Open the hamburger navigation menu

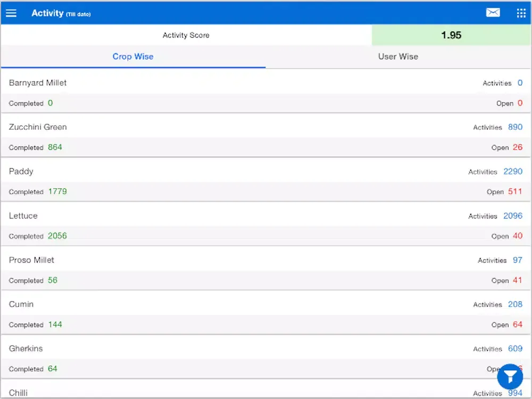click(x=11, y=13)
